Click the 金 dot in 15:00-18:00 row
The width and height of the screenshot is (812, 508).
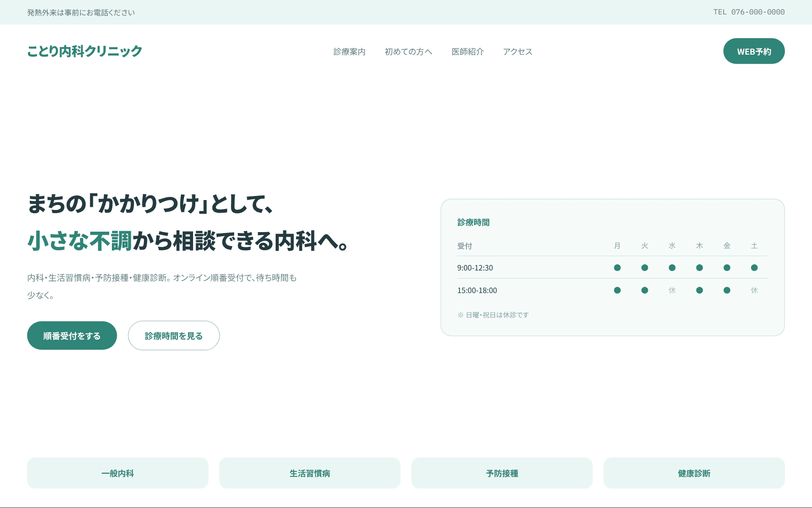727,290
